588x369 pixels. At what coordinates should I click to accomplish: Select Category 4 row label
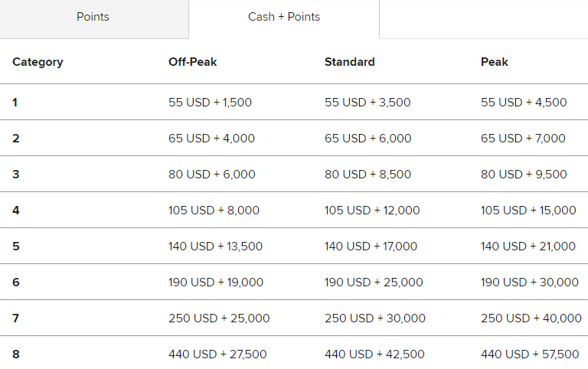point(16,211)
